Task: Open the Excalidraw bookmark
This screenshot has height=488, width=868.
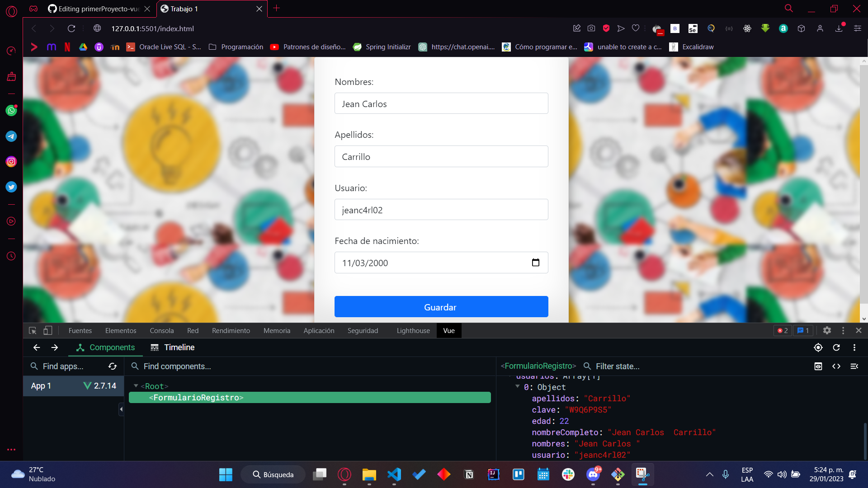Action: point(691,47)
